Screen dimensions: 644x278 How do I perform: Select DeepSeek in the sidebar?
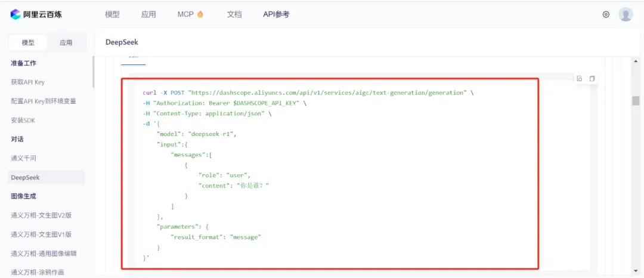click(x=46, y=177)
